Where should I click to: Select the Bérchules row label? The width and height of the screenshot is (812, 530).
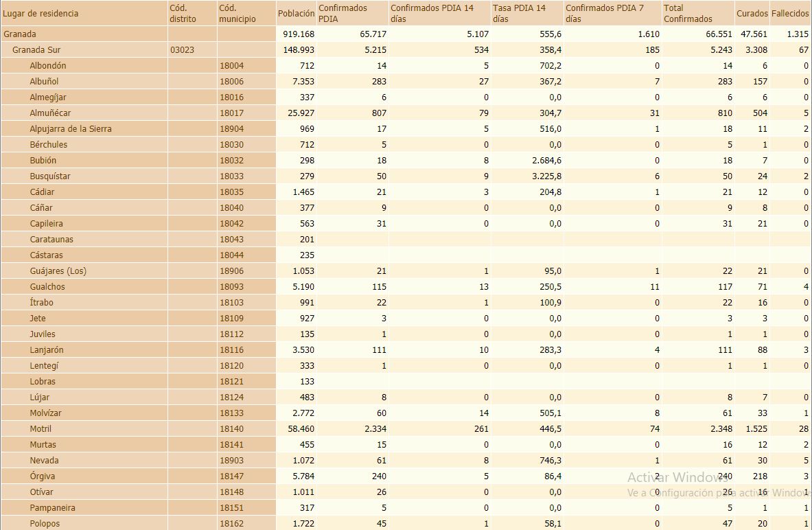click(x=48, y=145)
